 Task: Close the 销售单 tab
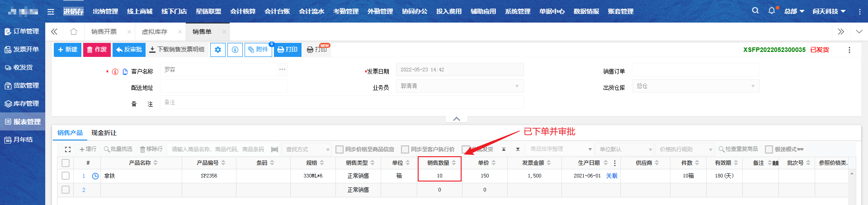click(224, 32)
